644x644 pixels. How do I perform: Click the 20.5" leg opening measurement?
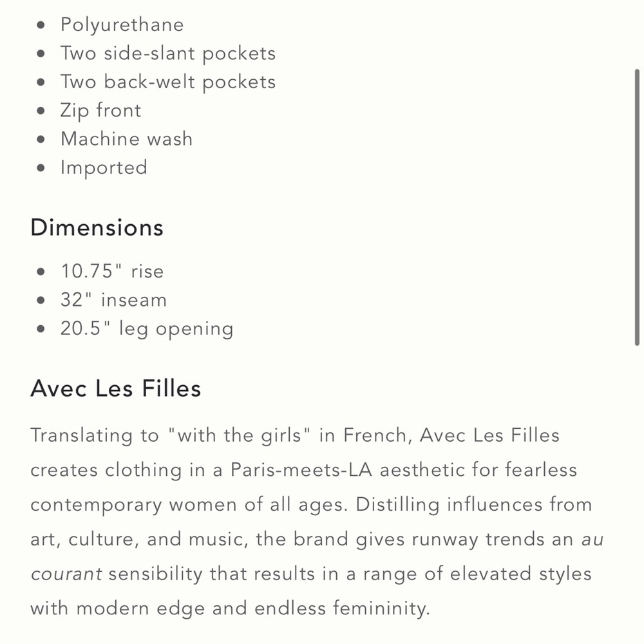click(x=147, y=328)
